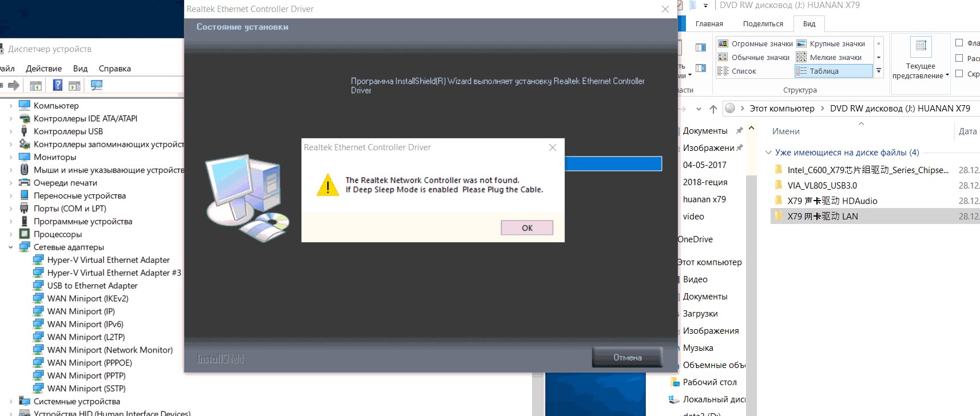
Task: Choose Крупные значки view layout
Action: pos(831,44)
